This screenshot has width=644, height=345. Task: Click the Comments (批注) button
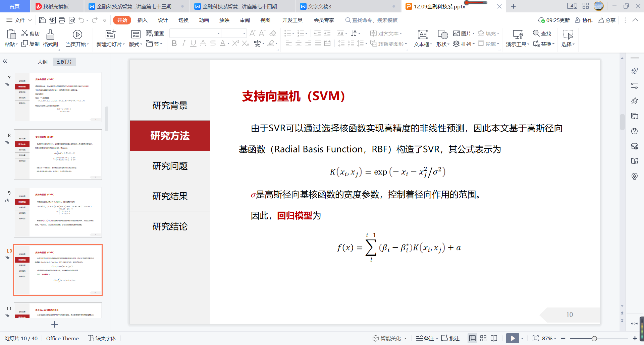[450, 338]
